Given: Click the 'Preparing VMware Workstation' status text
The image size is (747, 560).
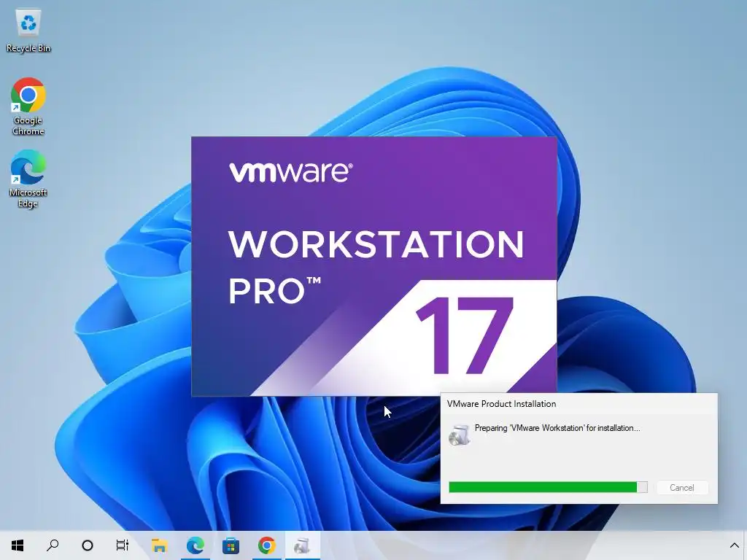Looking at the screenshot, I should pyautogui.click(x=557, y=428).
